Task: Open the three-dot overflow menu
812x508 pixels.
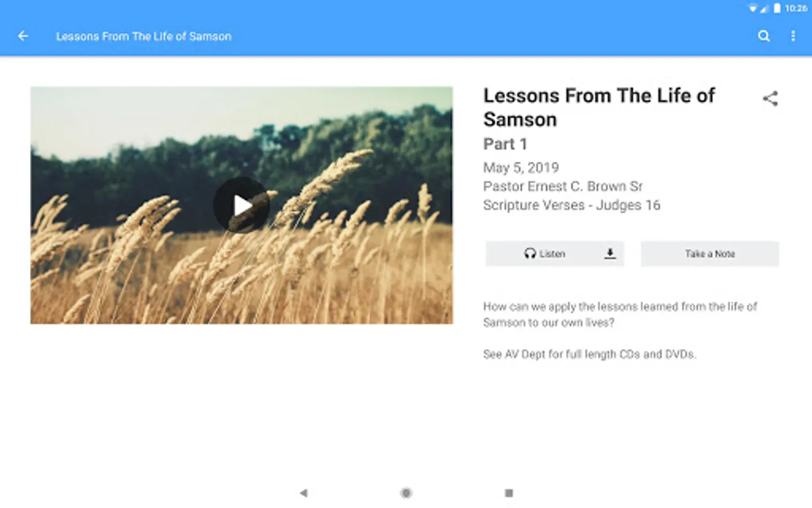Action: click(793, 36)
